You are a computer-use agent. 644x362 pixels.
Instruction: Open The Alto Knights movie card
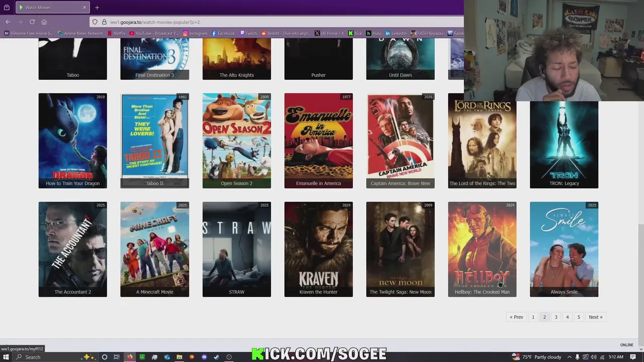[236, 59]
